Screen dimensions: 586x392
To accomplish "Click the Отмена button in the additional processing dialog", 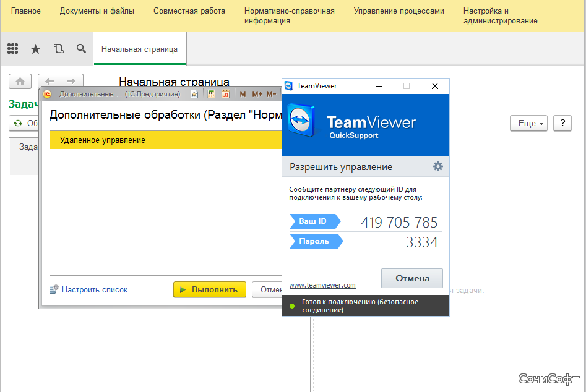I will pos(267,289).
